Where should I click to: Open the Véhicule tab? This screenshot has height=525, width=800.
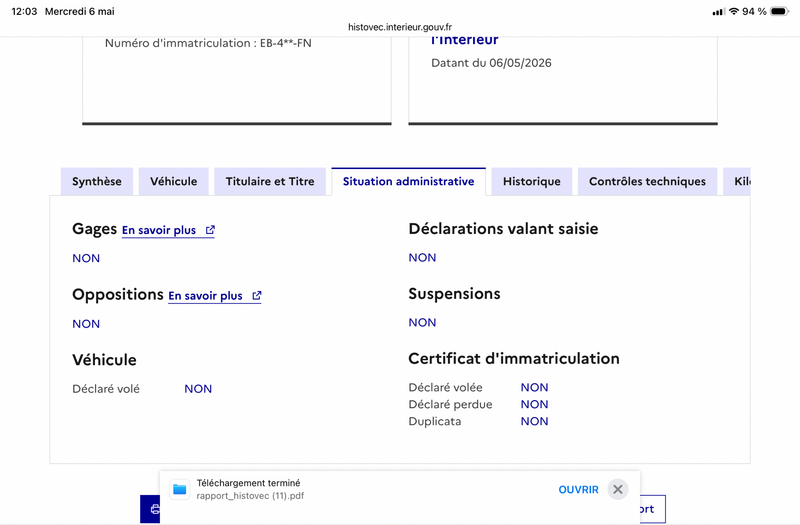point(173,182)
